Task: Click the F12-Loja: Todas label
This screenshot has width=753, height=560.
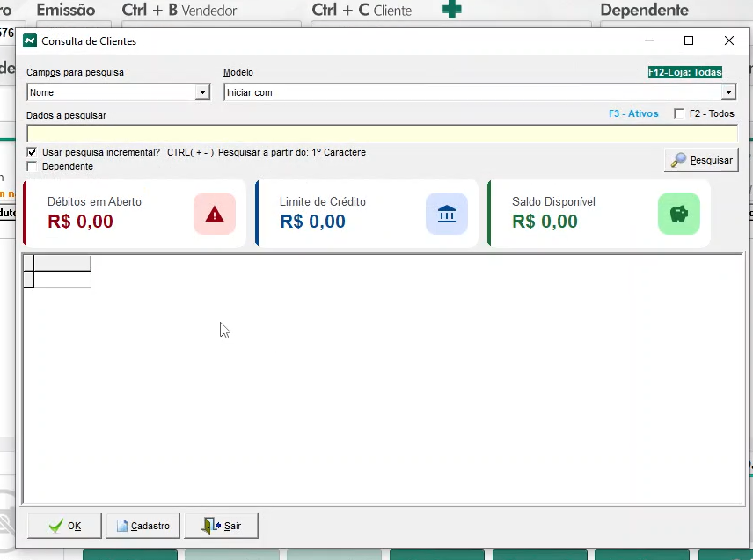Action: point(684,73)
